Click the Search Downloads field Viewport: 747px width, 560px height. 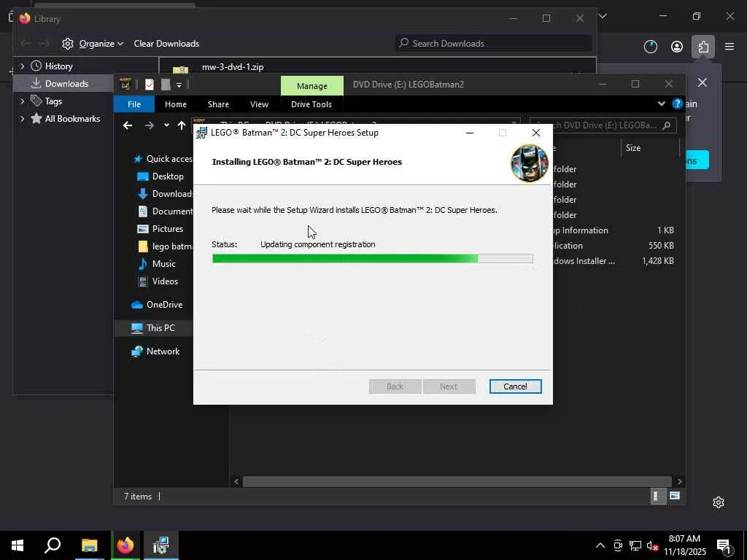tap(494, 43)
